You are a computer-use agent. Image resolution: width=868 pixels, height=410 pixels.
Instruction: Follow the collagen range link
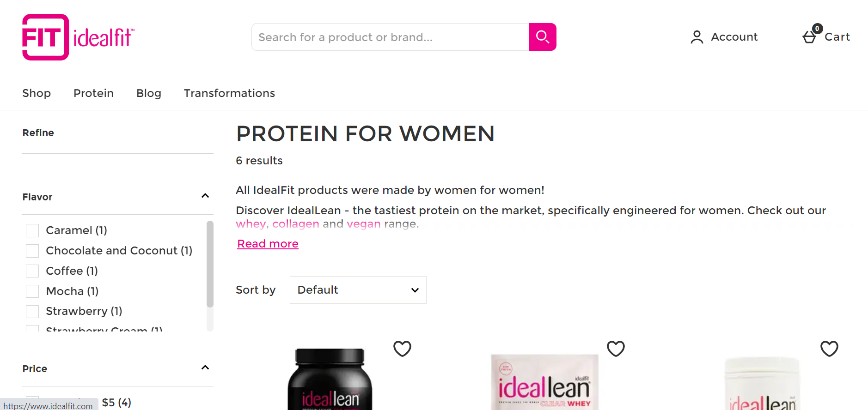coord(295,224)
